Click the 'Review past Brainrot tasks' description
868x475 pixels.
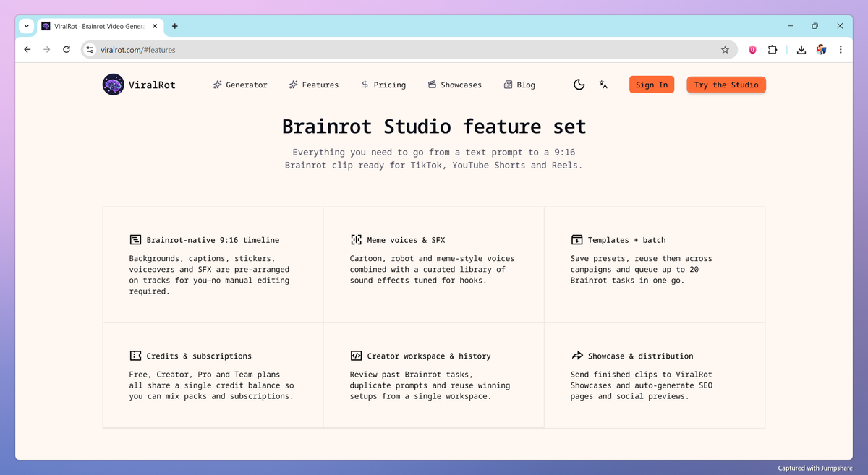(x=430, y=385)
